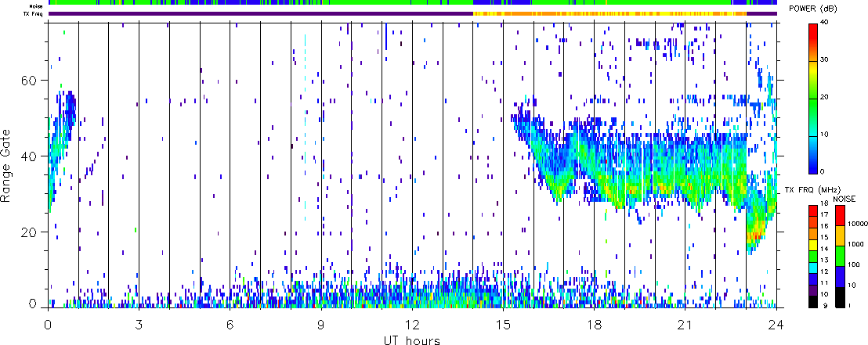Click the 1 label on the NOISE scale

pos(849,307)
